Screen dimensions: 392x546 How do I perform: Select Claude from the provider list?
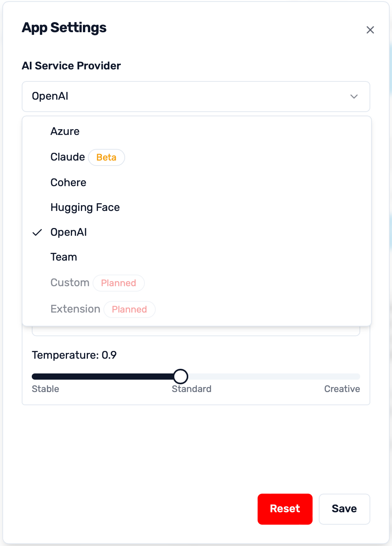(67, 157)
